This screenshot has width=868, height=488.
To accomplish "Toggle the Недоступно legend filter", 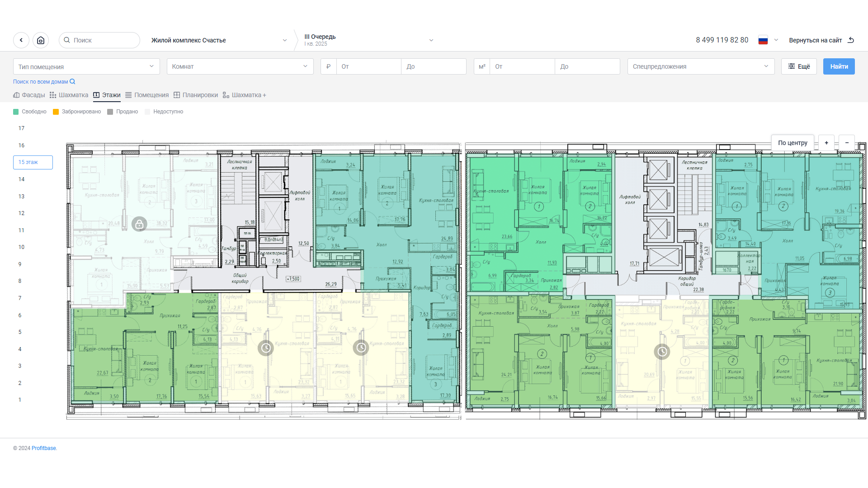I will tap(164, 112).
